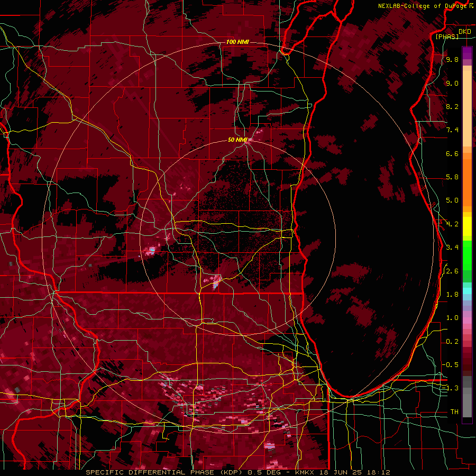Click the "18:12" timestamp in caption
The image size is (476, 476).
[378, 472]
